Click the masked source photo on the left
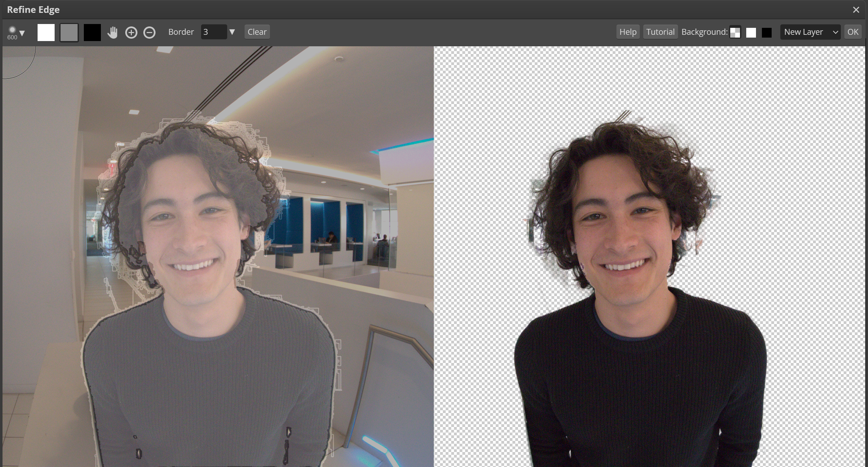 218,256
